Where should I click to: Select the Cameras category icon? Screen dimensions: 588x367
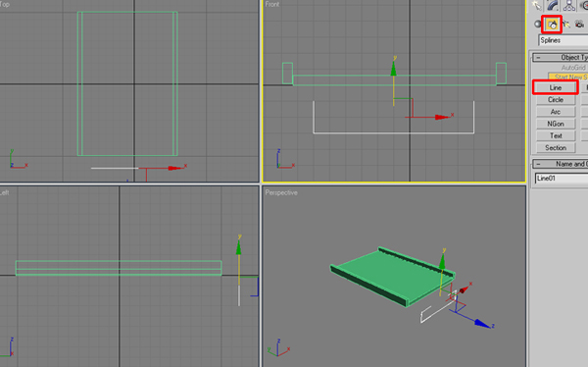(x=579, y=25)
